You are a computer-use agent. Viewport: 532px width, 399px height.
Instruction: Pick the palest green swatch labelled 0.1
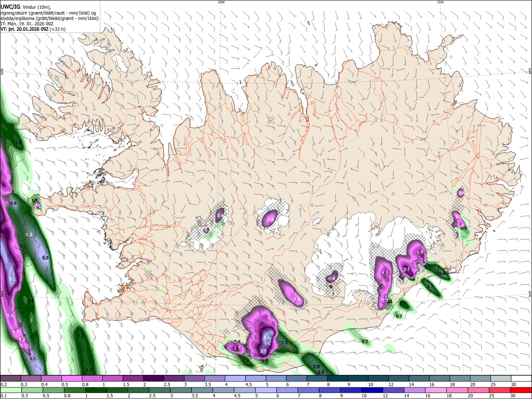(10, 390)
